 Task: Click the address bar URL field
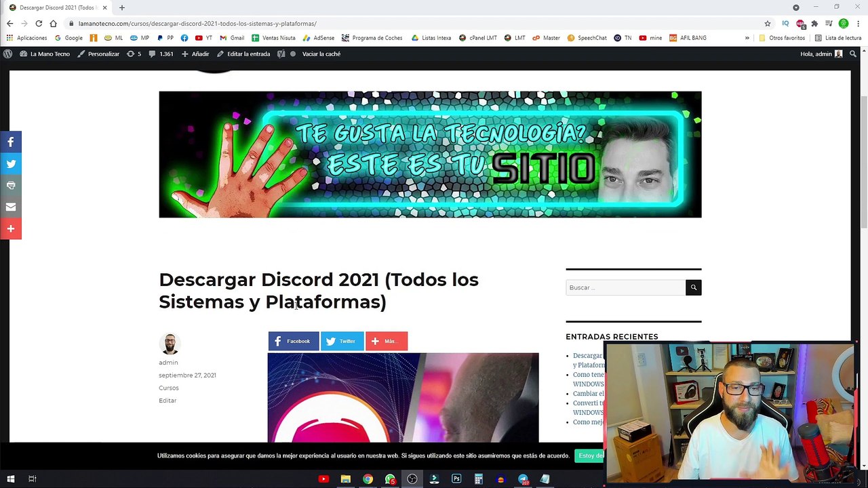(414, 24)
